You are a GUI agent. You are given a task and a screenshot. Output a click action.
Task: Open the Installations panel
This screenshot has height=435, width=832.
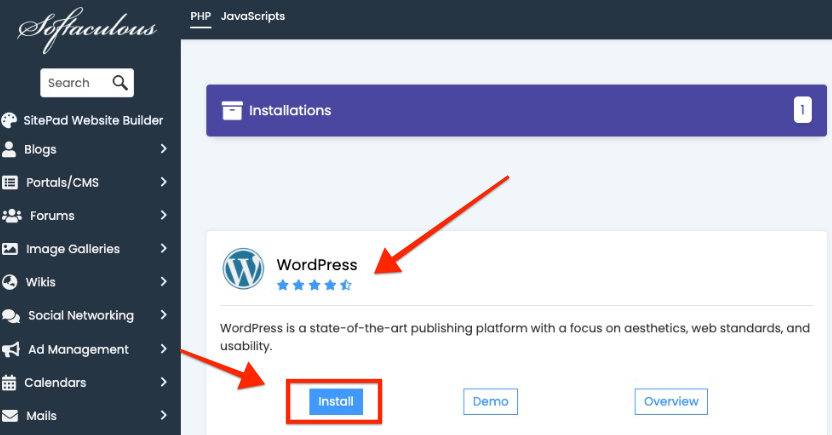click(516, 110)
